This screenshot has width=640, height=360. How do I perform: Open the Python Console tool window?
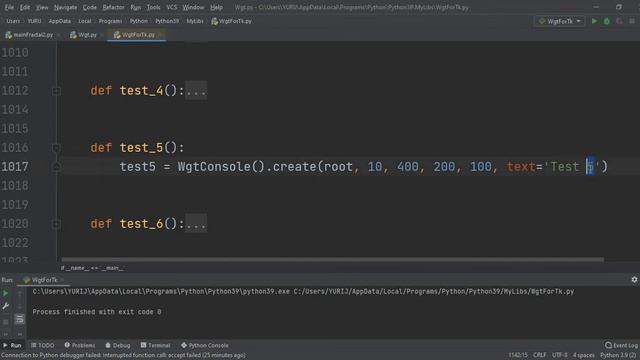[x=204, y=345]
